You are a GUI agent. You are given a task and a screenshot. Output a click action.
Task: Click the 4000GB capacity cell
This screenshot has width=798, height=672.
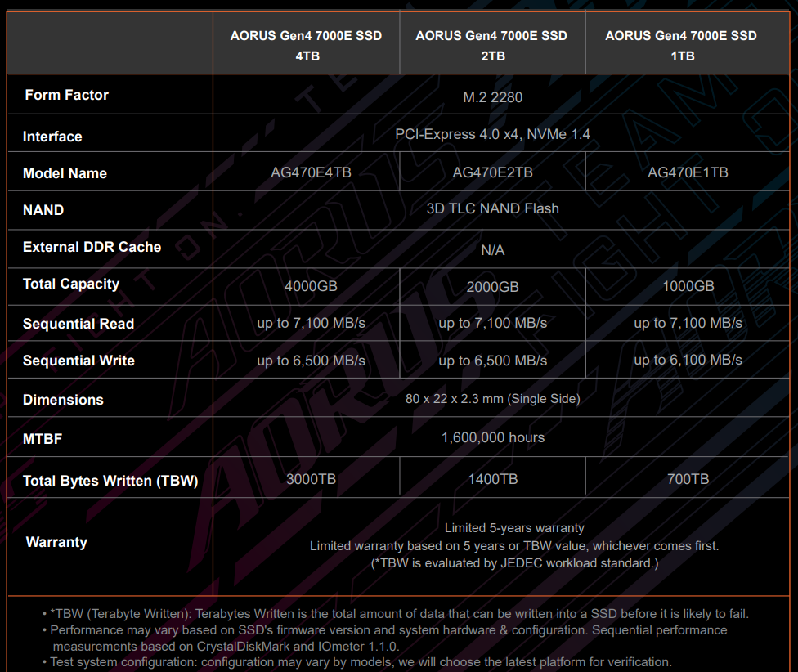[x=311, y=286]
